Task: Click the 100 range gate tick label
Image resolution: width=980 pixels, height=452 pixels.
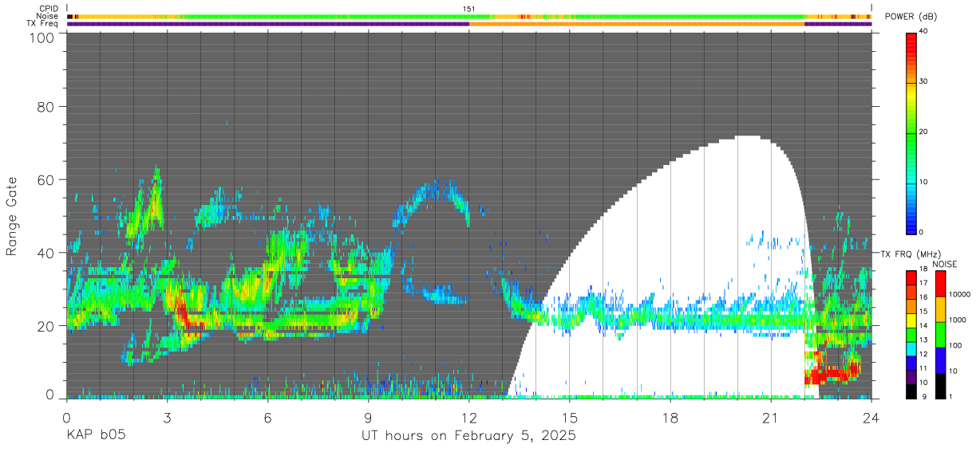Action: 42,37
